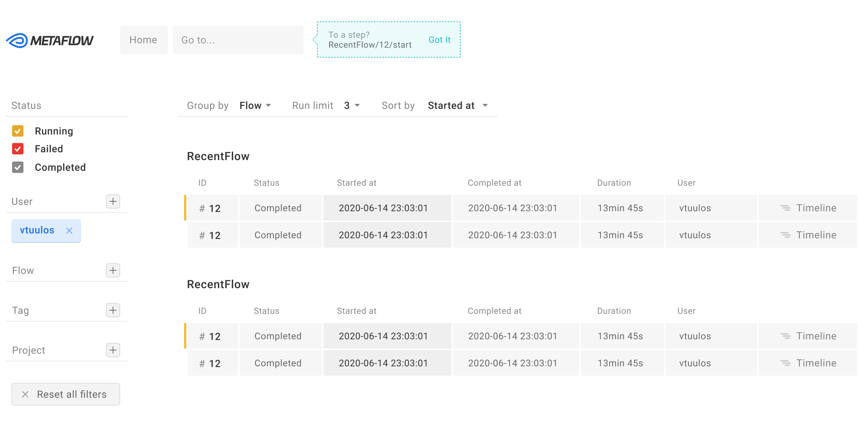Switch to the Home tab
868x444 pixels.
coord(144,39)
